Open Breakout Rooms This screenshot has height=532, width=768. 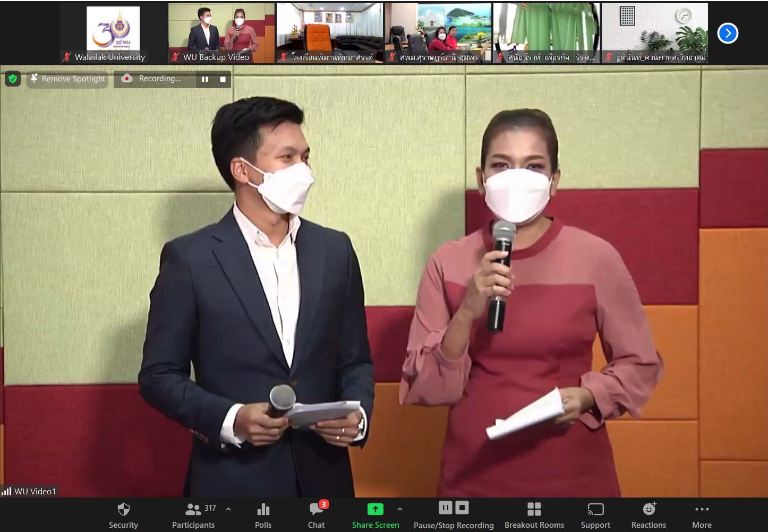click(534, 515)
